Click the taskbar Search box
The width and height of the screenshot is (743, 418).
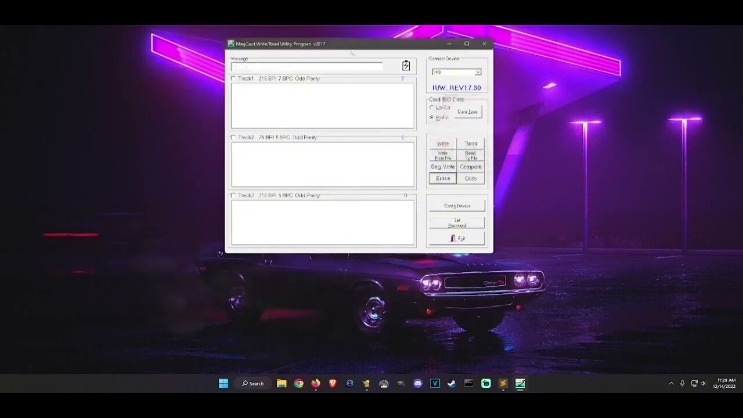click(x=253, y=383)
